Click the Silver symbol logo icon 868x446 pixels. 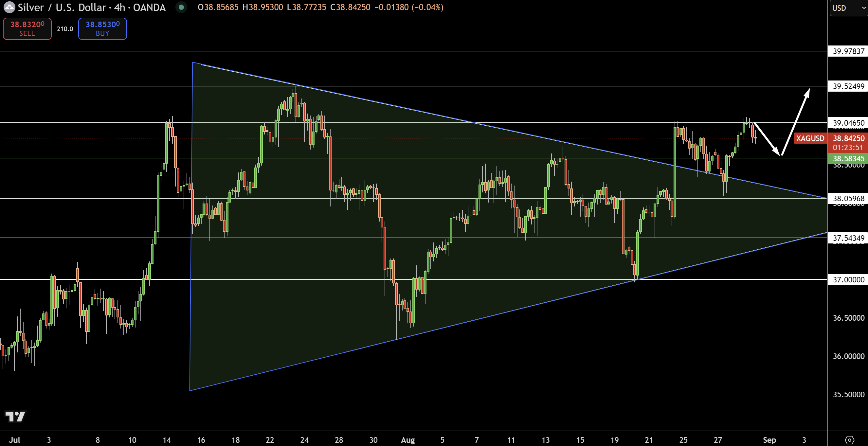pos(9,7)
